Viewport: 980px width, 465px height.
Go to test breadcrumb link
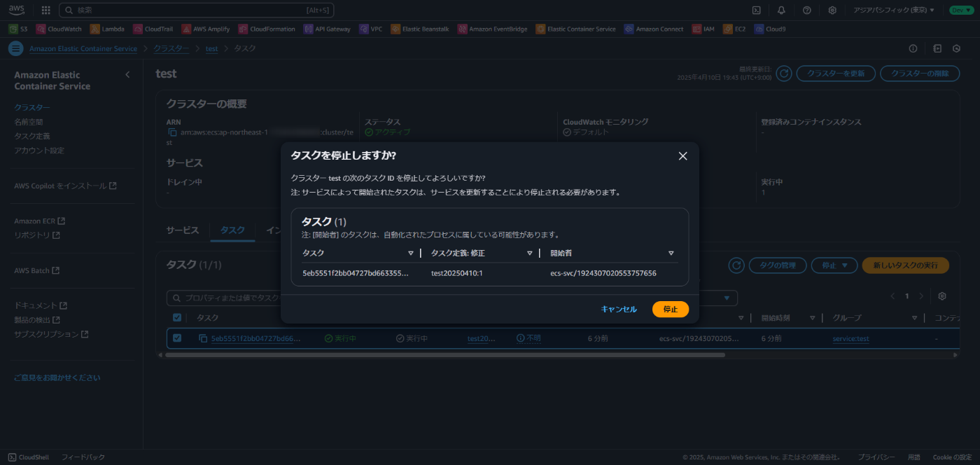[x=211, y=48]
